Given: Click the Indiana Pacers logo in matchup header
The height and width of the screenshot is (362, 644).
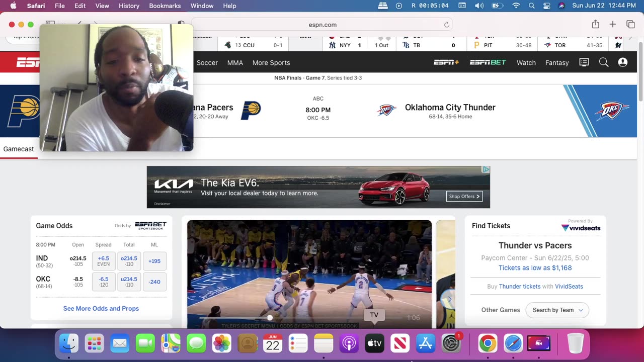Looking at the screenshot, I should click(251, 110).
